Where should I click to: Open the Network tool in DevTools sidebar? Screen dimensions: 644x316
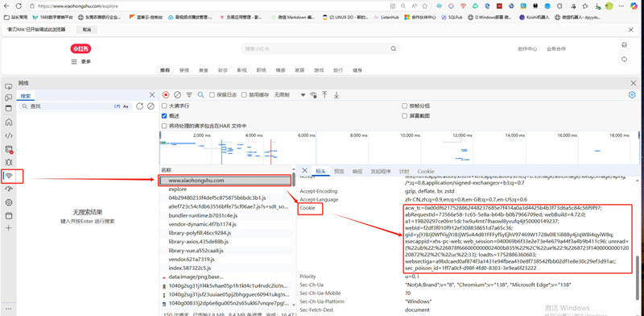pyautogui.click(x=9, y=176)
